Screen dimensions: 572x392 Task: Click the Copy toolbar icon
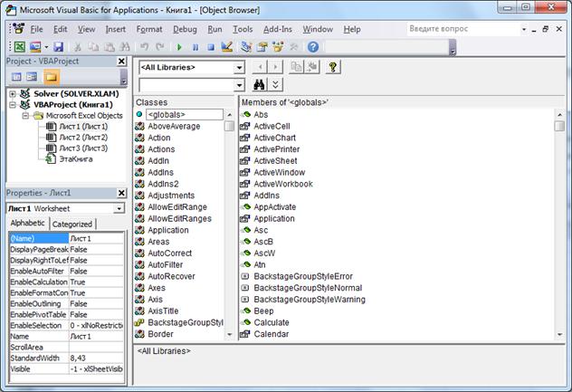93,47
